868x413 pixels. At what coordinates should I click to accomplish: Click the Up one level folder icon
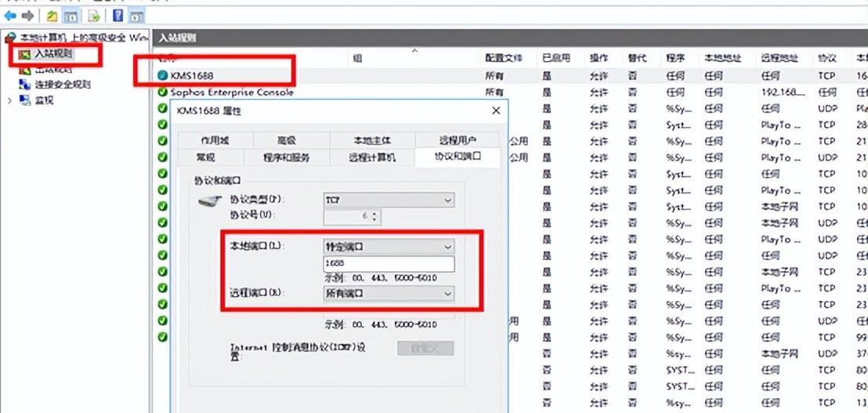tap(52, 16)
